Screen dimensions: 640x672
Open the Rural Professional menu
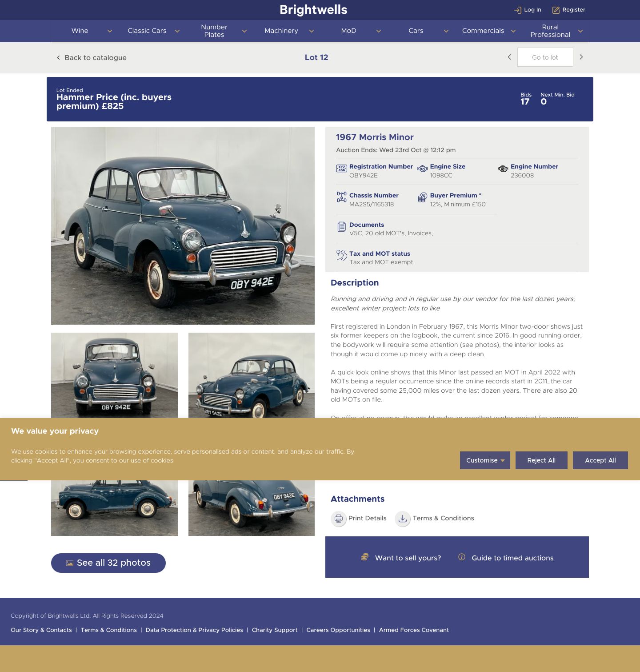point(550,31)
